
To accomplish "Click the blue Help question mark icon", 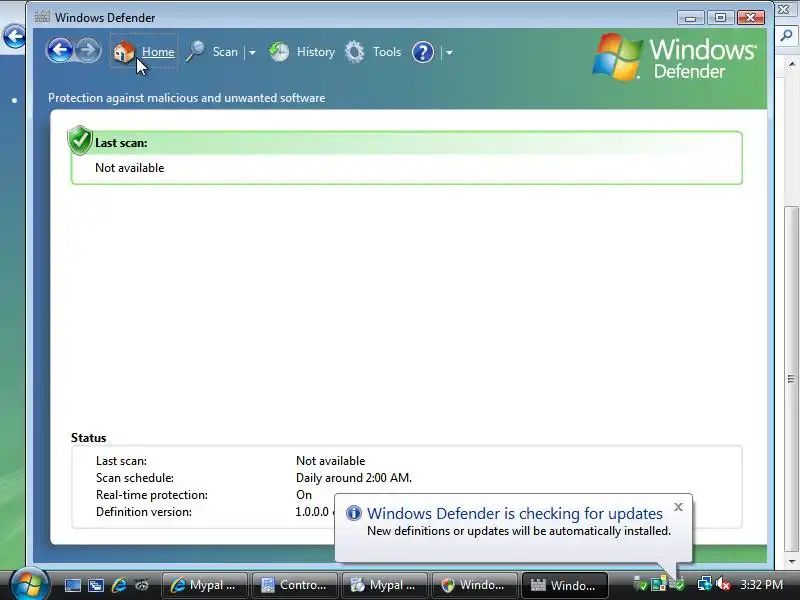I will point(422,52).
